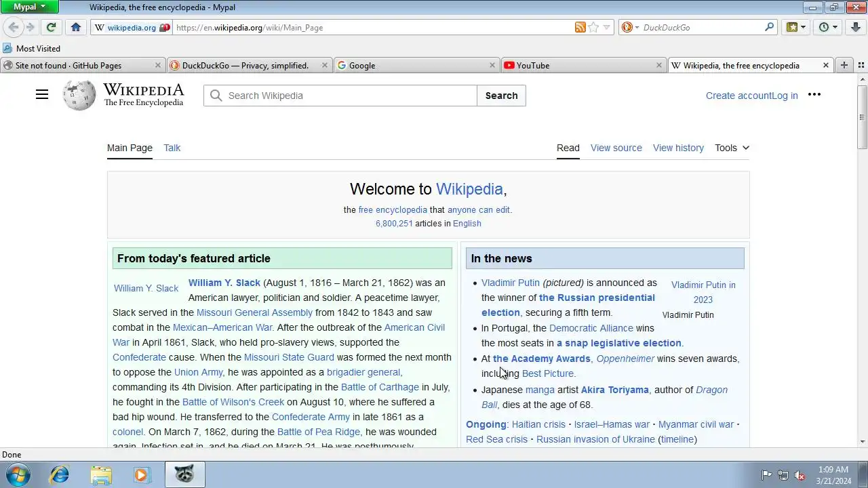The width and height of the screenshot is (868, 488).
Task: Expand the Wikipedia Tools dropdown
Action: tap(732, 148)
